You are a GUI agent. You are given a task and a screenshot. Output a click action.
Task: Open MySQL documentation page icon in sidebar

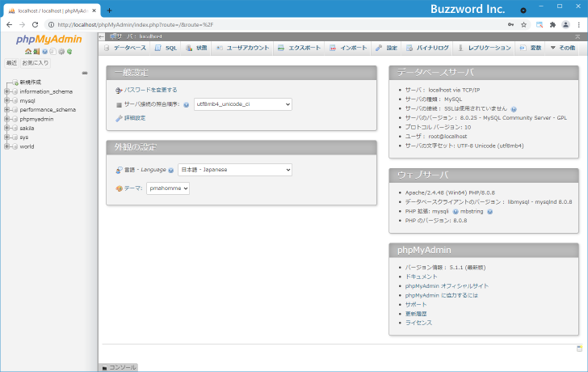pyautogui.click(x=52, y=52)
